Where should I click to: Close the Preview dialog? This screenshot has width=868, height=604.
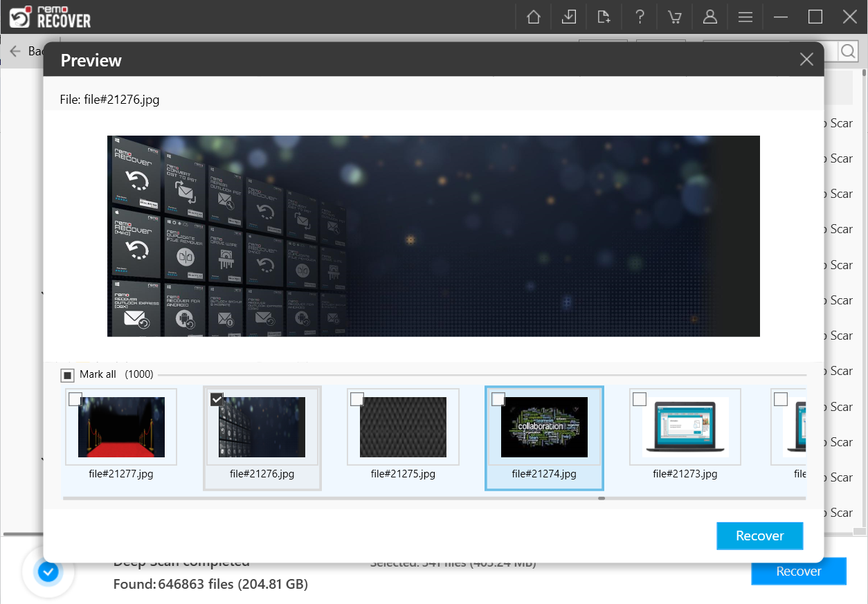[x=806, y=60]
